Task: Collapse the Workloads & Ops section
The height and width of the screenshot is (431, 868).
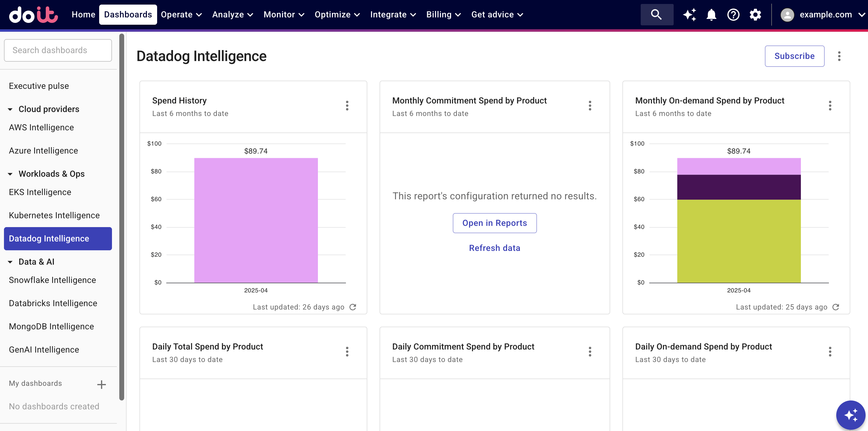Action: pyautogui.click(x=10, y=174)
